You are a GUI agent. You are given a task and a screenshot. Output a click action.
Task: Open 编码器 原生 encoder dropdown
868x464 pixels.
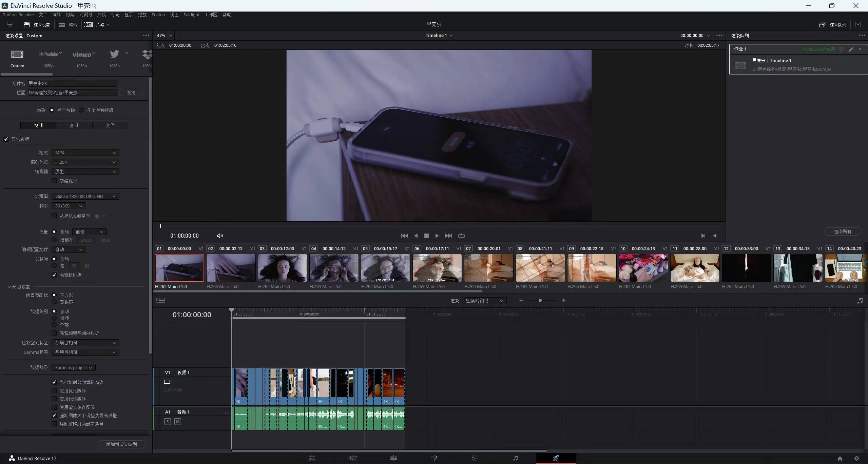pos(85,172)
